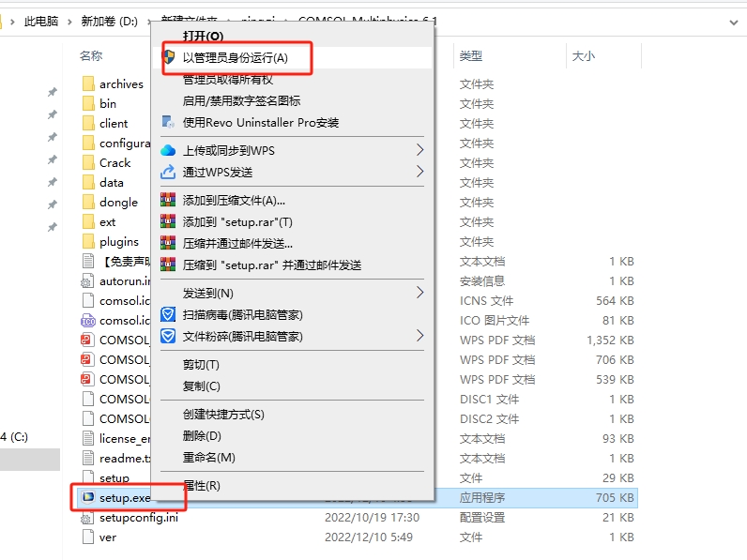The height and width of the screenshot is (560, 747).
Task: Click the 安装信息 type cell
Action: [482, 281]
